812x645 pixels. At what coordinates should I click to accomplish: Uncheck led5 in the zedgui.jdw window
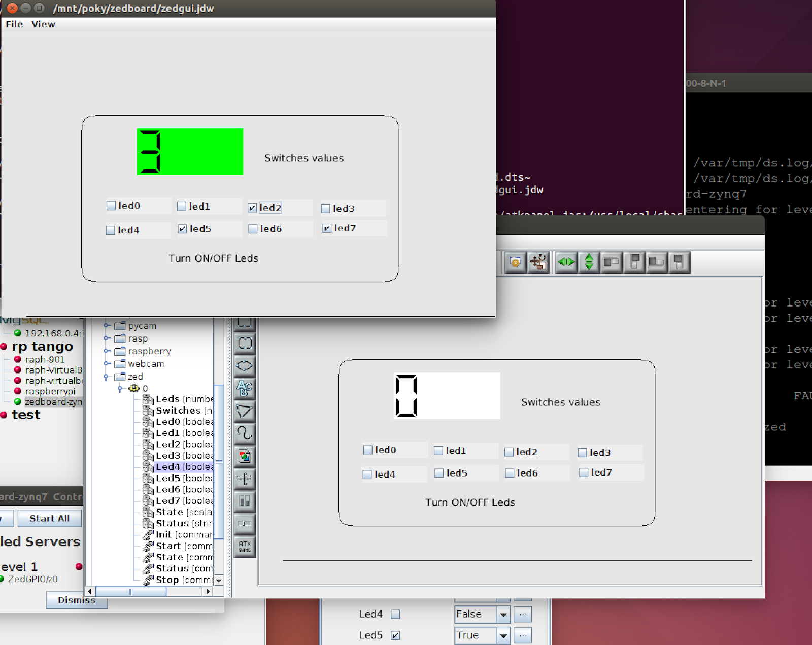click(x=182, y=229)
